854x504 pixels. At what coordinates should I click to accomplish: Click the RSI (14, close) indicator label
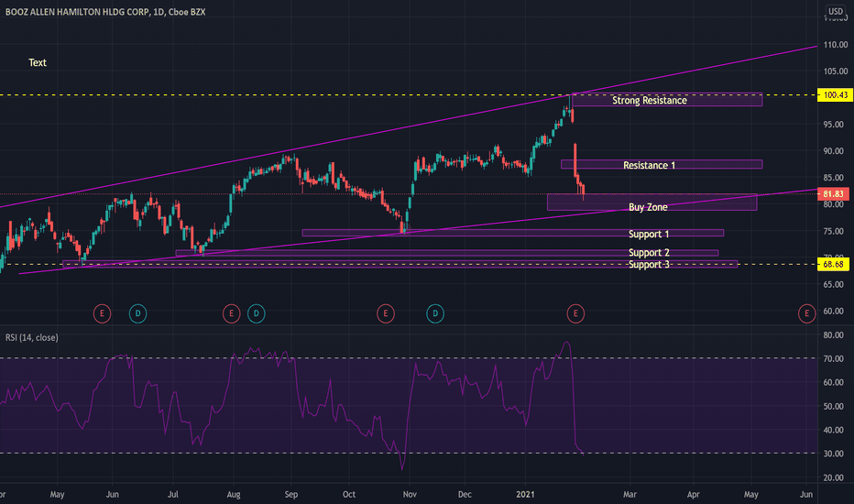(31, 338)
